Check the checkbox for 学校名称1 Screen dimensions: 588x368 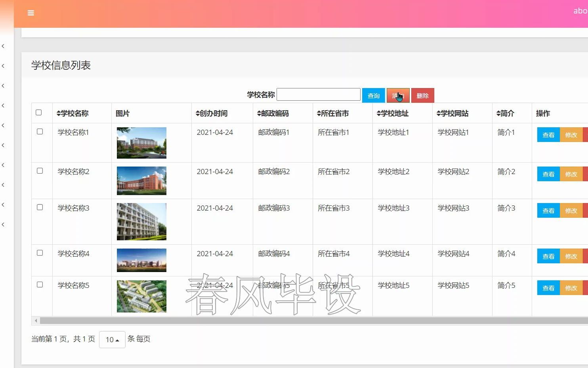40,131
